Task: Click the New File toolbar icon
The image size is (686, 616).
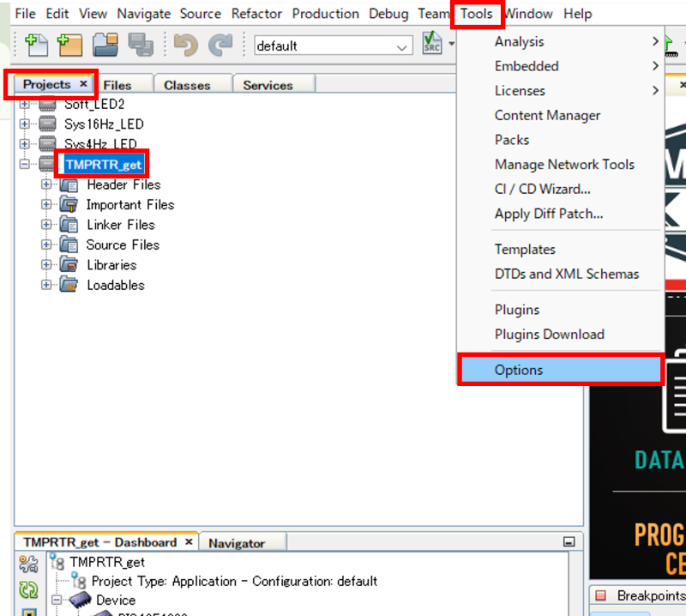Action: click(35, 45)
